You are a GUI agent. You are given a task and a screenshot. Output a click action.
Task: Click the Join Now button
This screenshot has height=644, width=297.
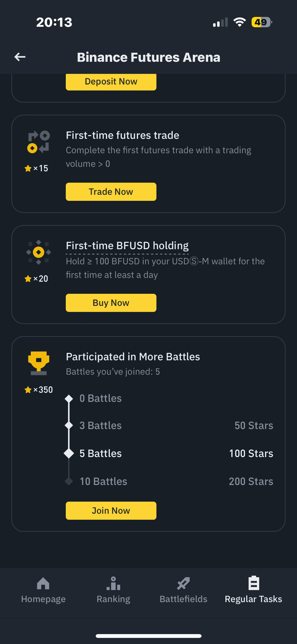pos(111,511)
